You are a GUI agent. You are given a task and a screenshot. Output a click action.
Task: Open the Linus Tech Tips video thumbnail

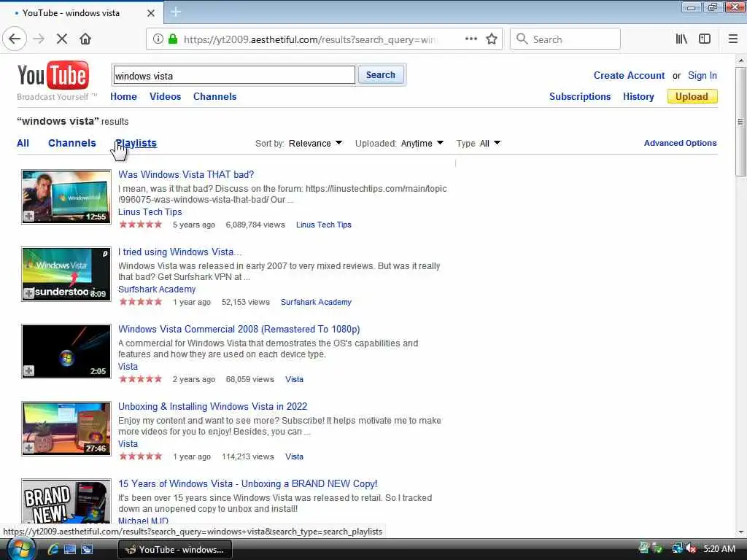point(66,197)
